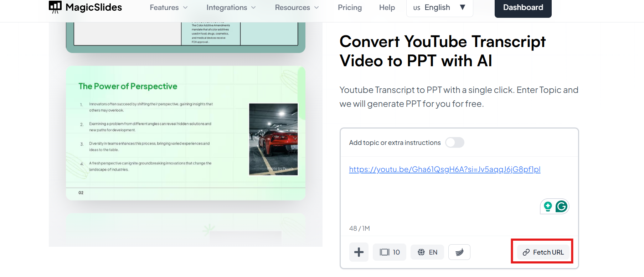Image resolution: width=644 pixels, height=277 pixels.
Task: Expand the Integrations menu
Action: point(231,7)
